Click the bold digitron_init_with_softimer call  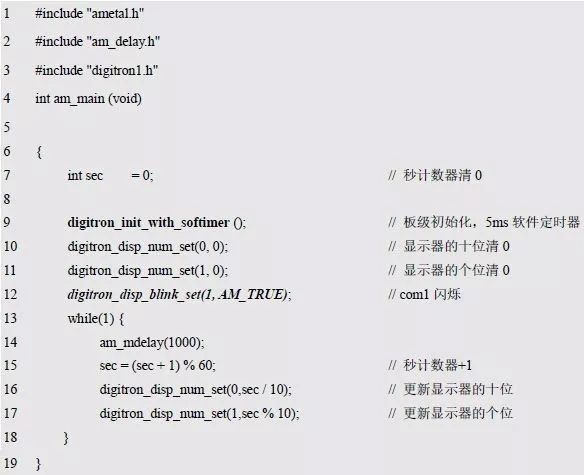tap(156, 223)
